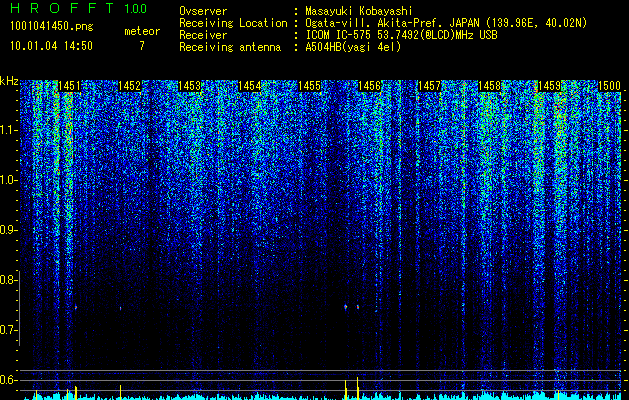Viewport: 629px width, 400px height.
Task: Click the 0.8 kHz frequency axis label
Action: click(9, 280)
